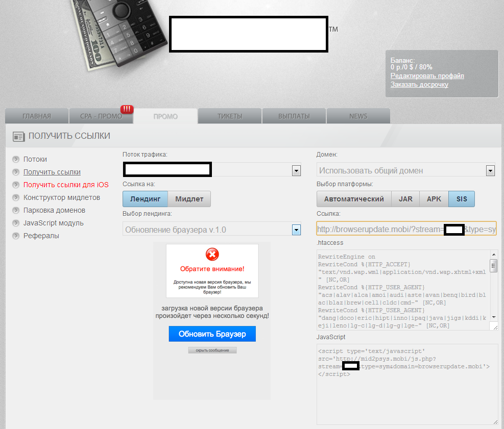Choose the Автоматический platform option

(x=354, y=199)
